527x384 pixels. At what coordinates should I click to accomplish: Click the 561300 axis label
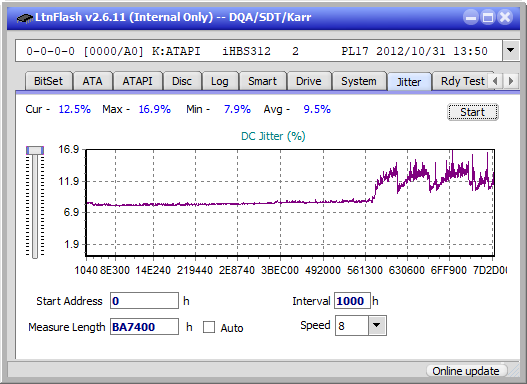[x=364, y=270]
